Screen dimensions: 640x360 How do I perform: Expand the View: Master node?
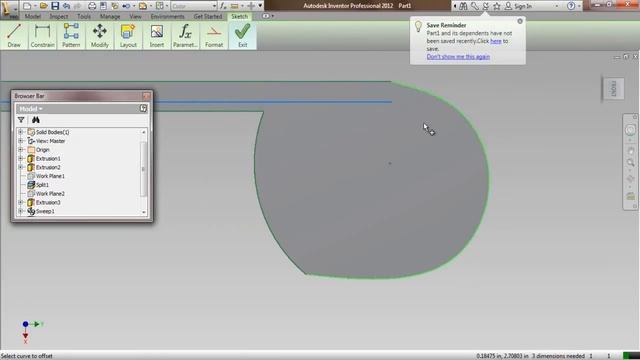pyautogui.click(x=21, y=141)
